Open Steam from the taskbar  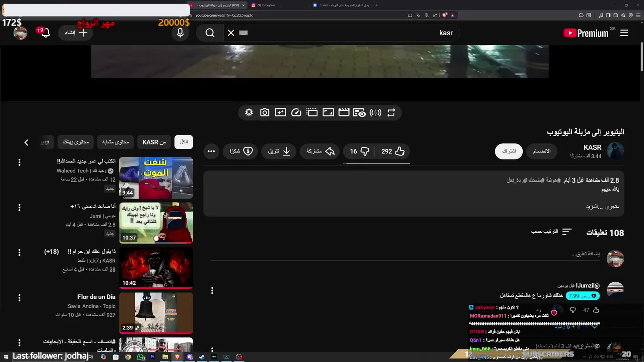click(x=202, y=357)
